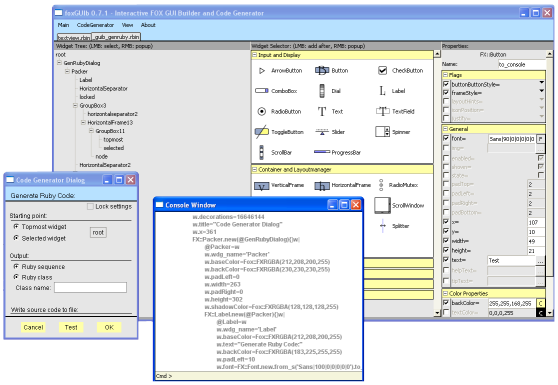The height and width of the screenshot is (385, 558).
Task: Collapse the GroupBox11 tree node
Action: [91, 131]
